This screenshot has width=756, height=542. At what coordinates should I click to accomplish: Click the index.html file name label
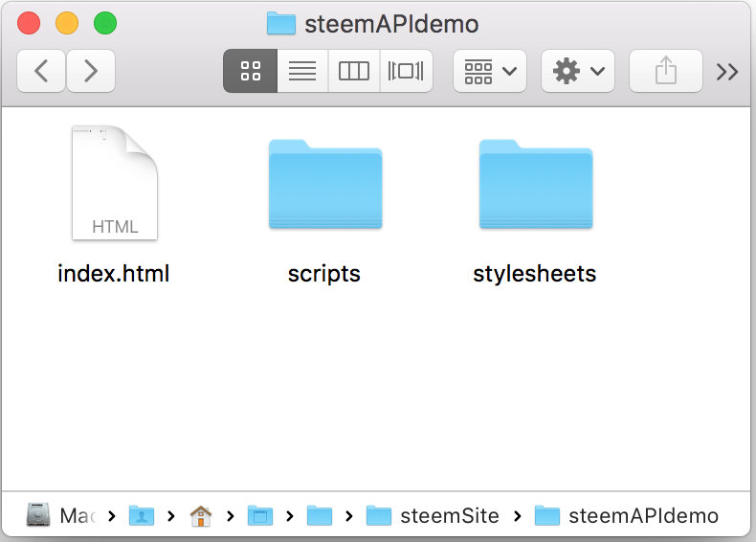[113, 274]
